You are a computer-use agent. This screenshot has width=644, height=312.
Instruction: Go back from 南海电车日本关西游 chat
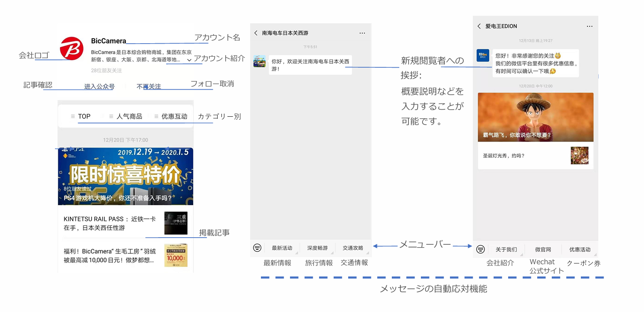click(256, 33)
